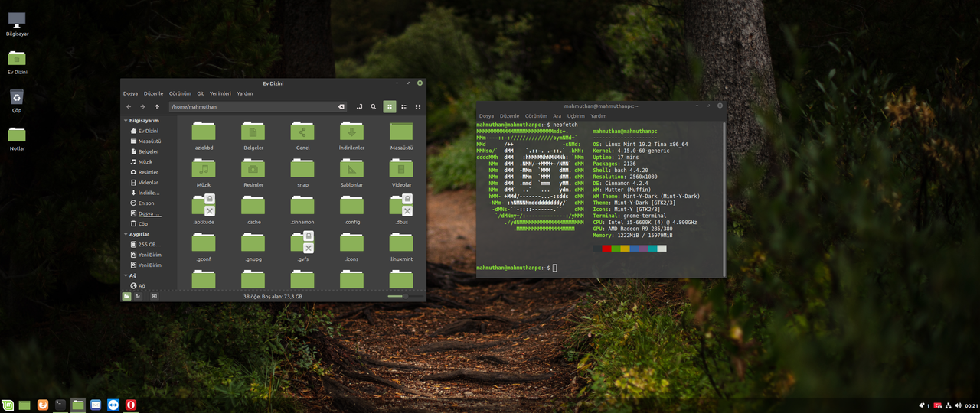Open the network applet in tray

click(948, 405)
